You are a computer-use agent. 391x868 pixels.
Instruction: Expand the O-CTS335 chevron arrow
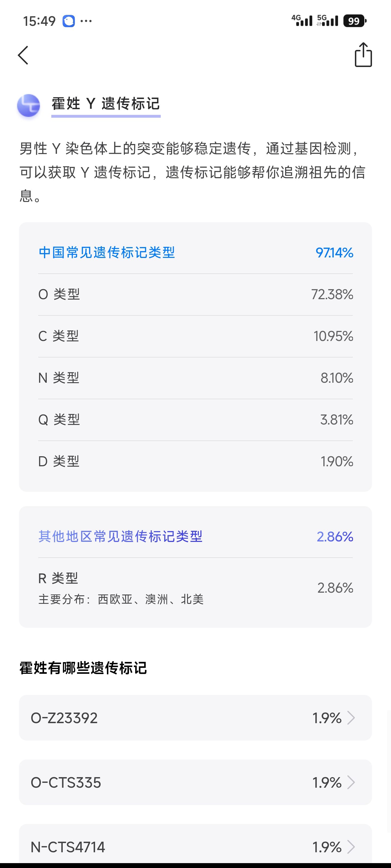coord(351,782)
